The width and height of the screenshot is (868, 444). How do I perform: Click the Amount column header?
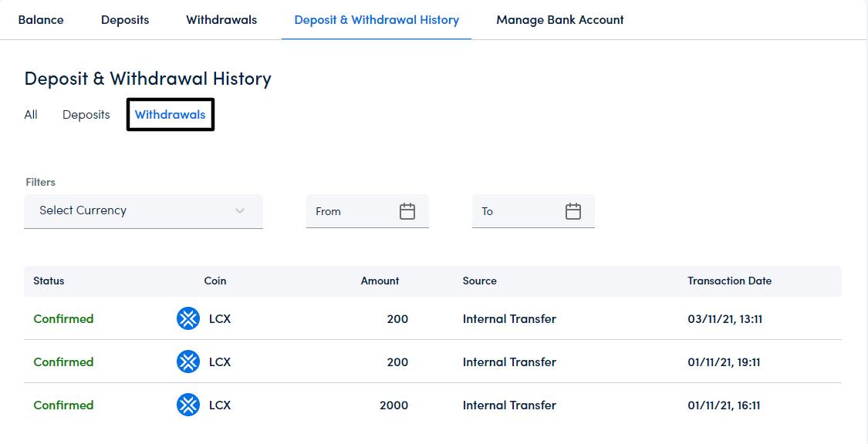[x=380, y=281]
